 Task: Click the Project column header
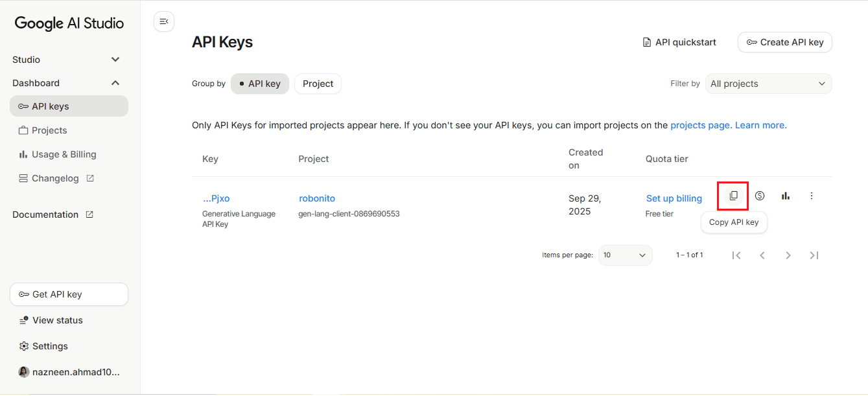pos(314,159)
